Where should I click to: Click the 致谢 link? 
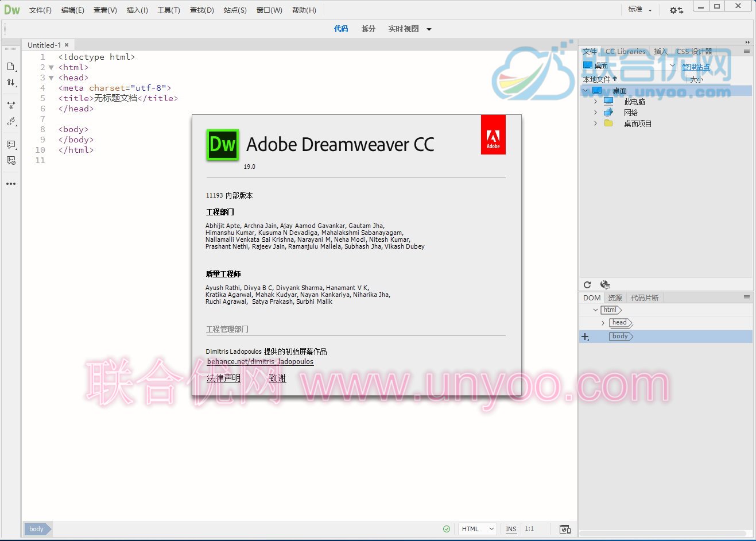pos(277,378)
